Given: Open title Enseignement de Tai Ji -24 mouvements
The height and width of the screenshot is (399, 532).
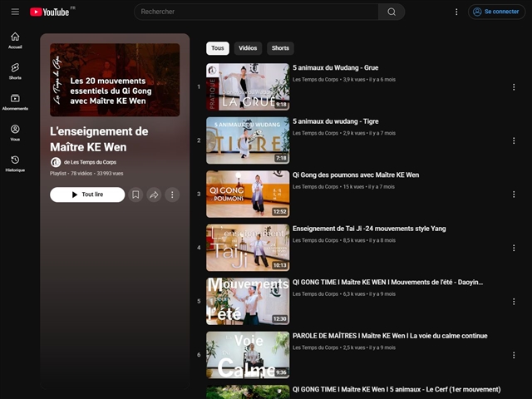Looking at the screenshot, I should 369,229.
